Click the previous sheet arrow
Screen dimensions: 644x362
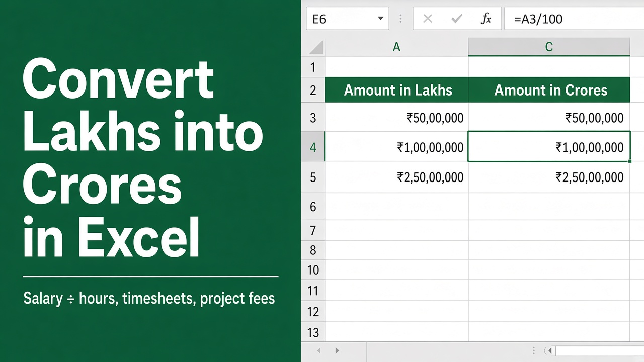(317, 351)
